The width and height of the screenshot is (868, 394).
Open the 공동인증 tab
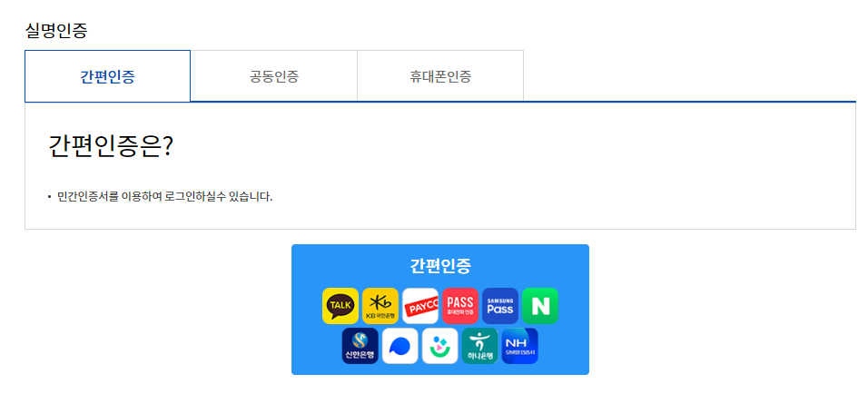pos(274,76)
